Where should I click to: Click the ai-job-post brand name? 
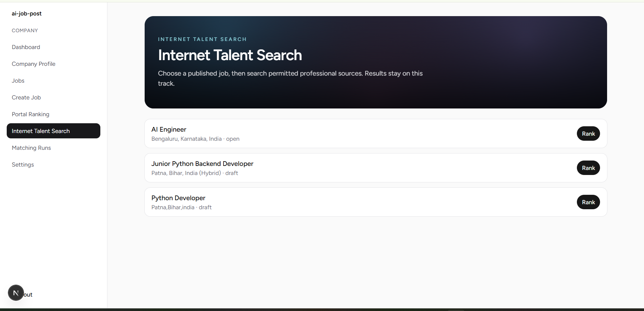tap(27, 13)
